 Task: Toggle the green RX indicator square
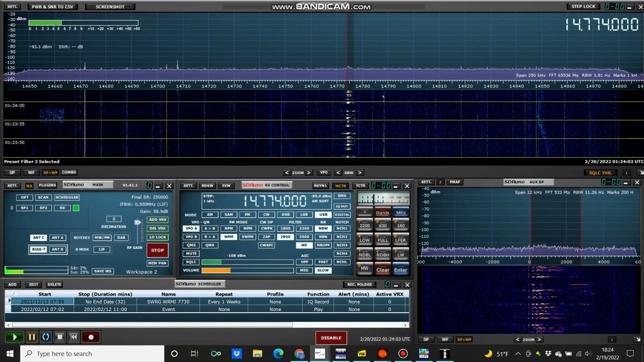tap(75, 208)
